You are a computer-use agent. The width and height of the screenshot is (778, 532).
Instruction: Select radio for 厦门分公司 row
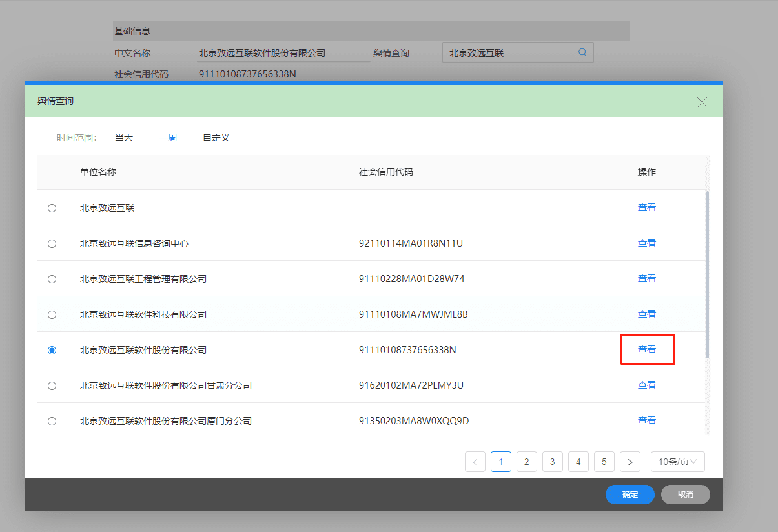52,421
